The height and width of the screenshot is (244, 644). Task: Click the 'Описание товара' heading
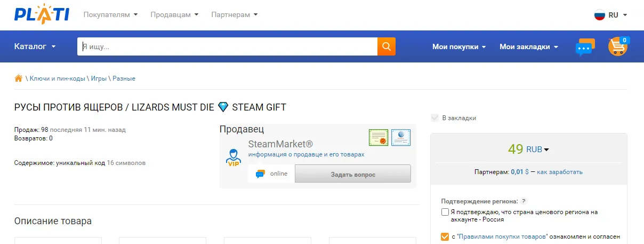pos(53,221)
